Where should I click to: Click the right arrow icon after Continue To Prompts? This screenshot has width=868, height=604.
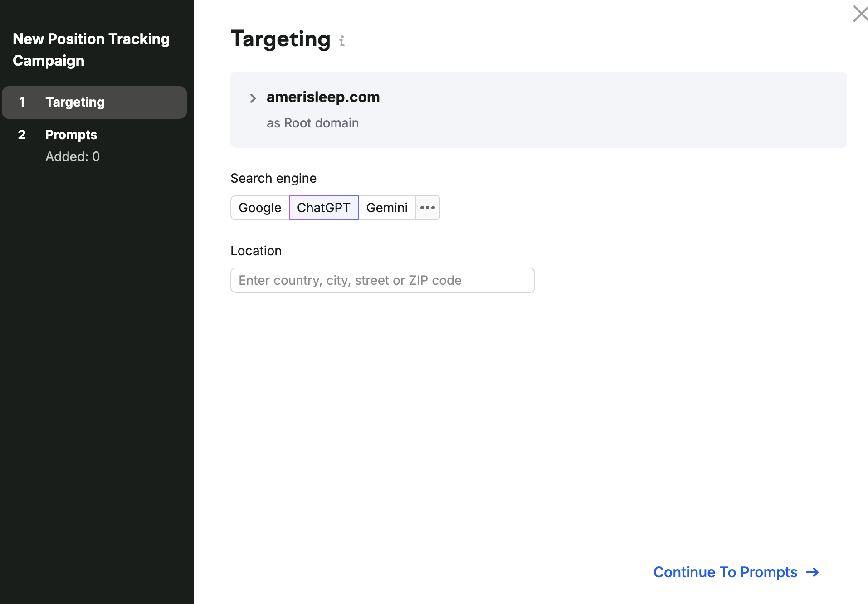(813, 573)
